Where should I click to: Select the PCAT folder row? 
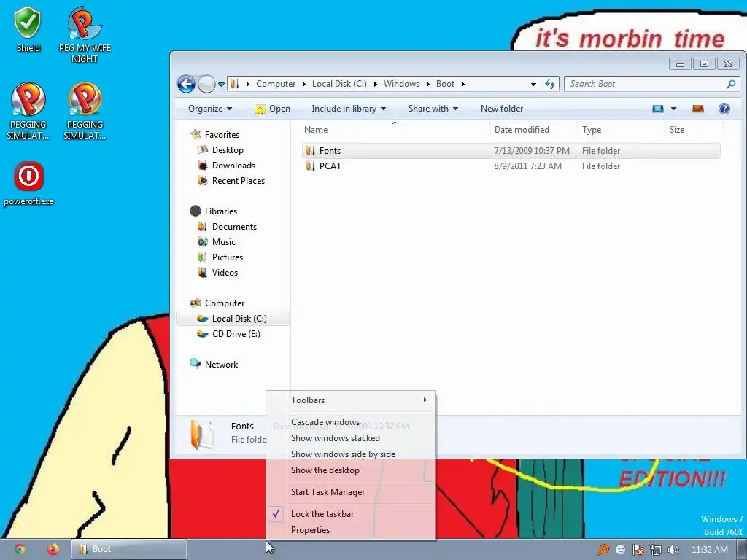pos(511,166)
